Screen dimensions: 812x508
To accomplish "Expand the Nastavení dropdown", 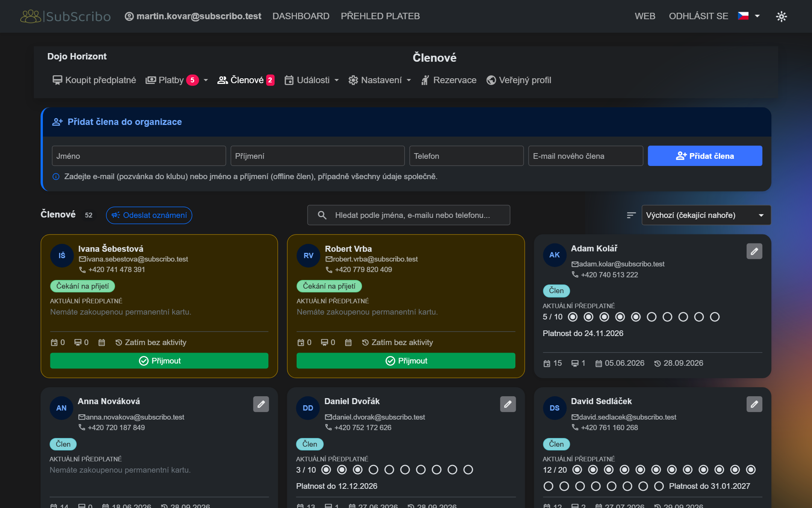I will point(379,80).
